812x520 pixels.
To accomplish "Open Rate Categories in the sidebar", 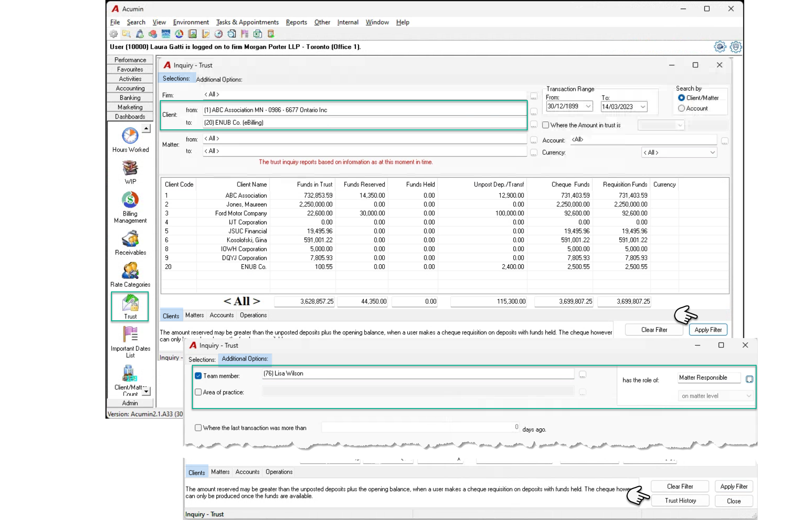I will tap(130, 275).
